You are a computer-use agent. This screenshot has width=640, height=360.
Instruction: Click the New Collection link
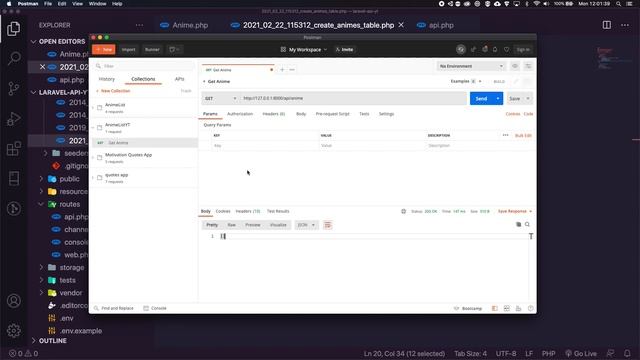click(113, 91)
